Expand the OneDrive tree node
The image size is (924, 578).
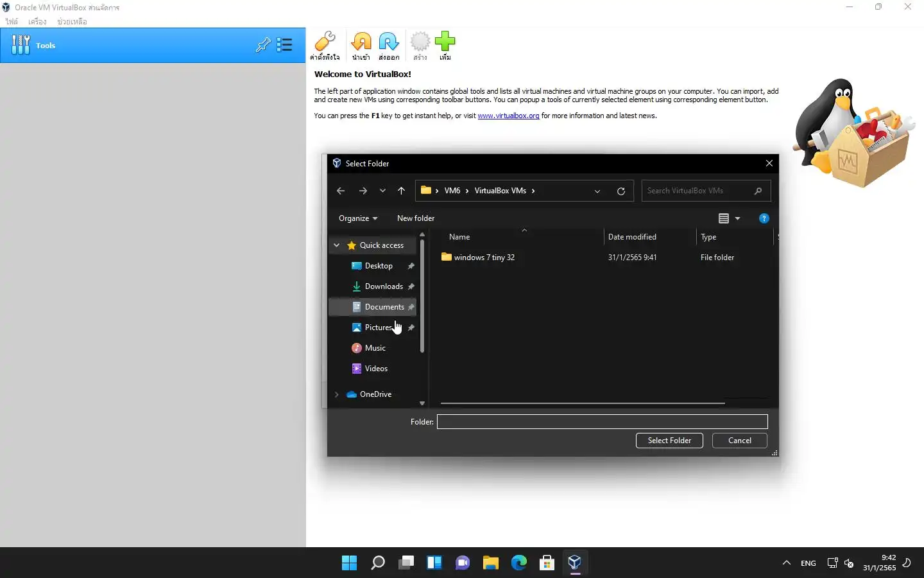pyautogui.click(x=337, y=394)
